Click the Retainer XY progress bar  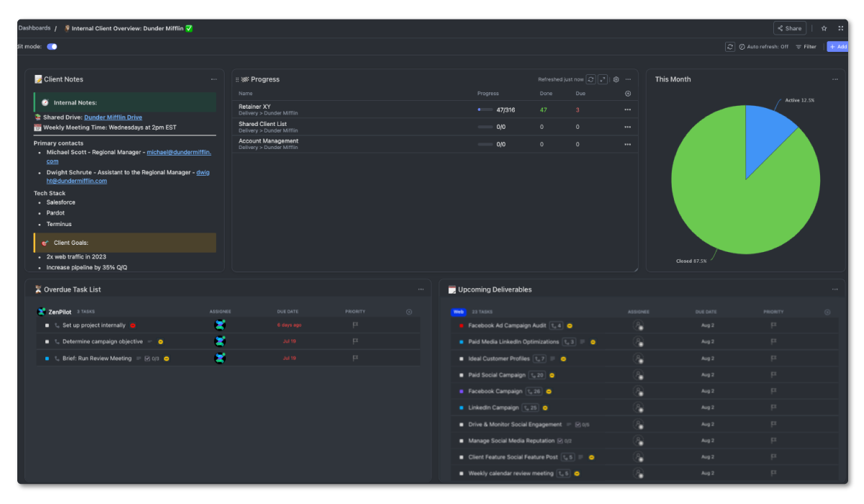(484, 109)
